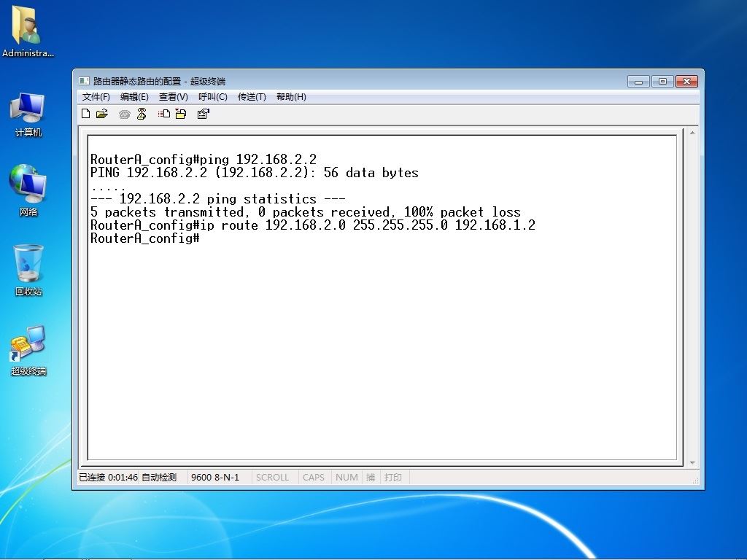Click the 捕 capture status indicator
Screen dimensions: 747x560
[x=371, y=477]
